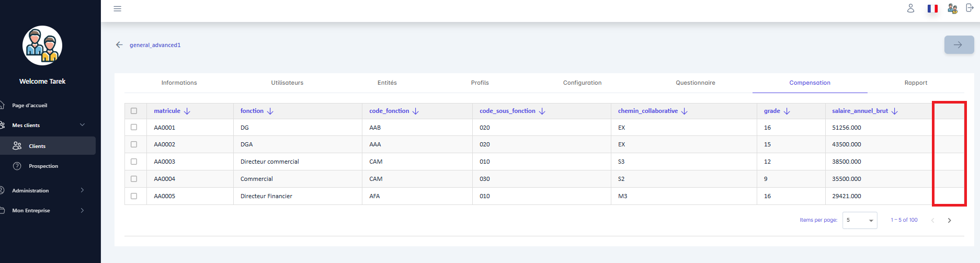Open the items per page dropdown
980x263 pixels.
coord(860,220)
